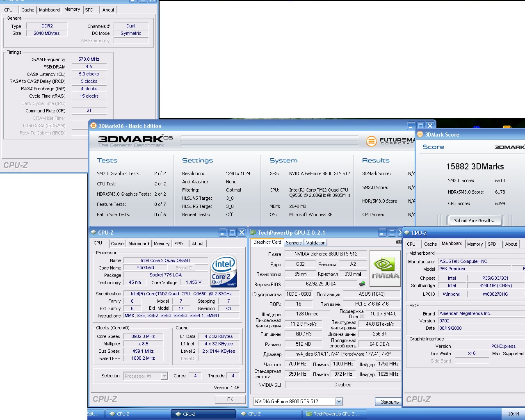This screenshot has width=525, height=420.
Task: Click the BIOS save chip icon in GPU-Z
Action: pyautogui.click(x=362, y=283)
